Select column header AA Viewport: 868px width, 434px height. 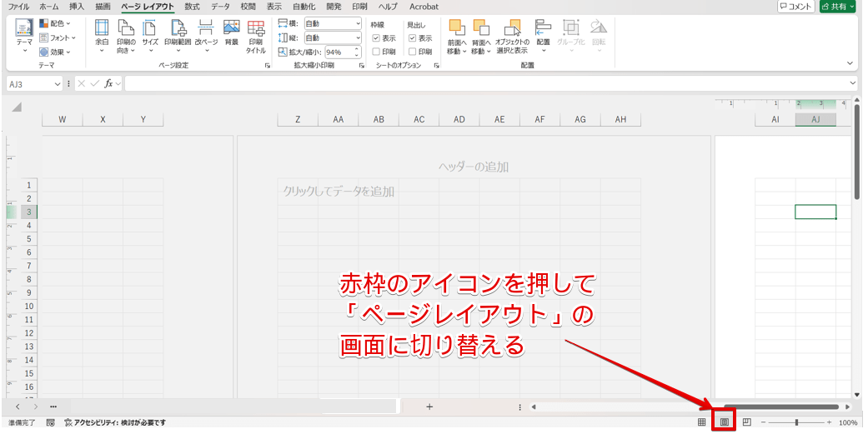[339, 119]
